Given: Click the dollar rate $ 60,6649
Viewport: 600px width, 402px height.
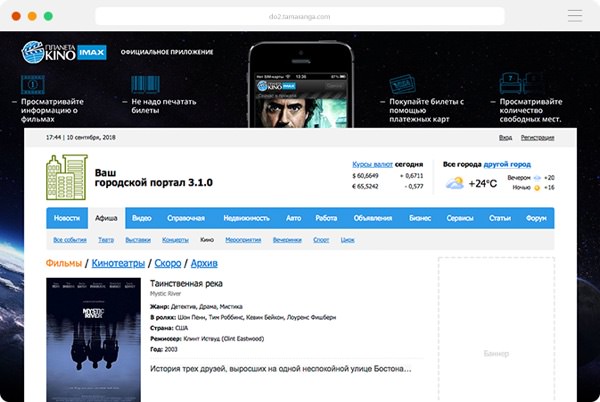Looking at the screenshot, I should (365, 176).
